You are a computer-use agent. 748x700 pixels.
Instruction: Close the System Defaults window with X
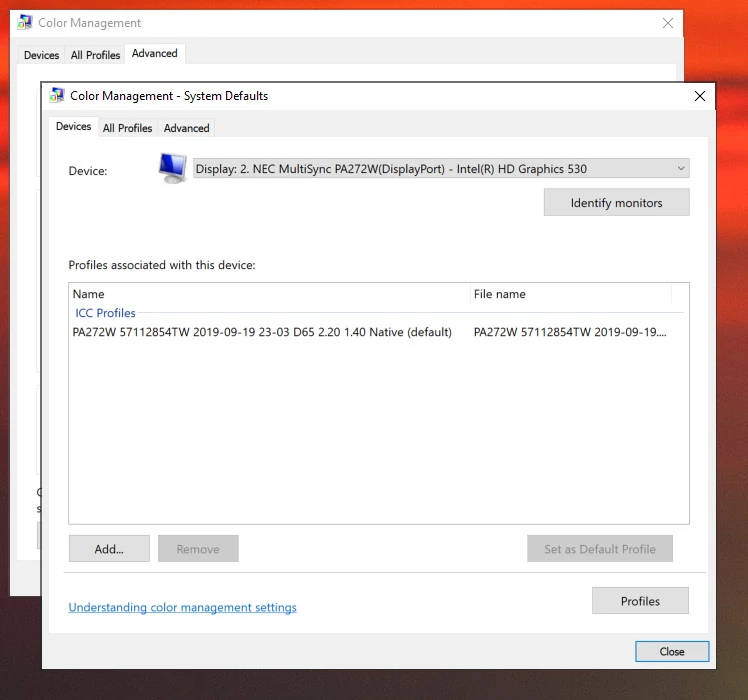click(x=700, y=96)
